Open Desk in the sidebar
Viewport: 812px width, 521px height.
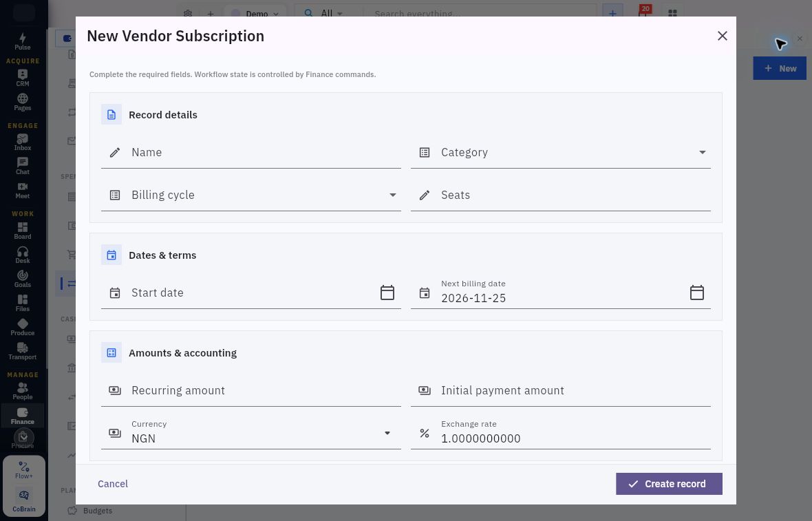[x=22, y=255]
